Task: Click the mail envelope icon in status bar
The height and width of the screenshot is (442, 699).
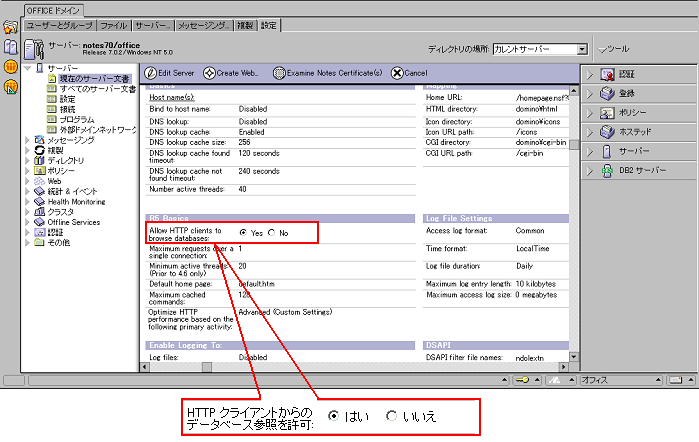Action: [x=676, y=380]
